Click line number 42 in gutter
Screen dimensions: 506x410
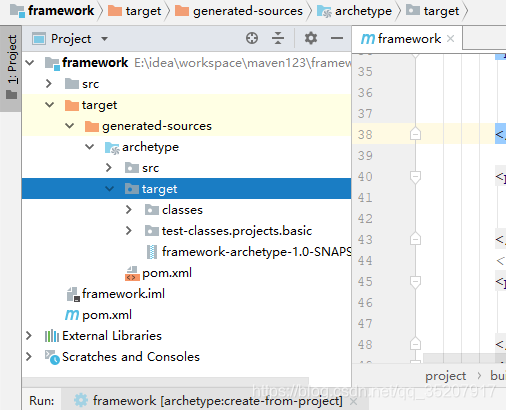(x=365, y=219)
